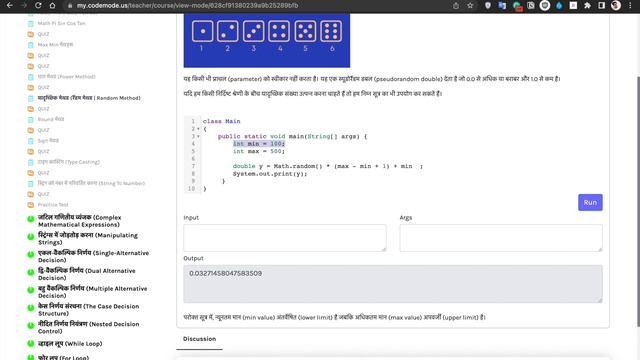Screen dimensions: 640x360
Task: Open the three-dot browser menu
Action: coord(630,5)
